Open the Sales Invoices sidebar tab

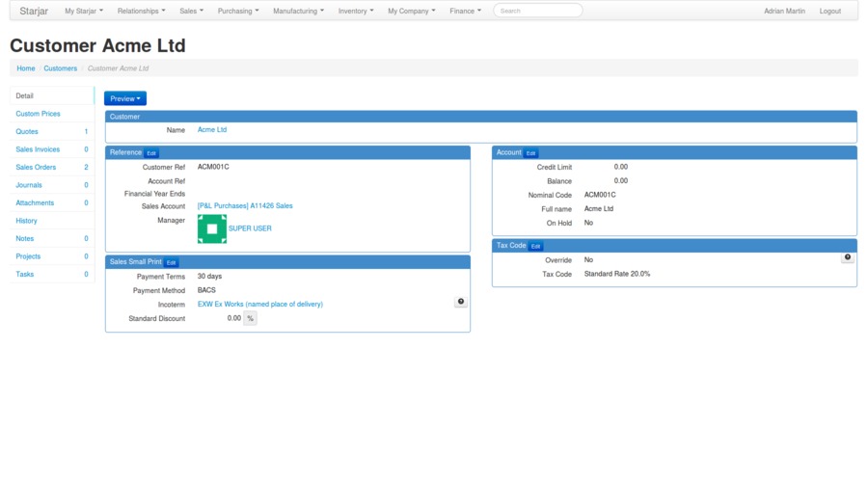pyautogui.click(x=38, y=149)
